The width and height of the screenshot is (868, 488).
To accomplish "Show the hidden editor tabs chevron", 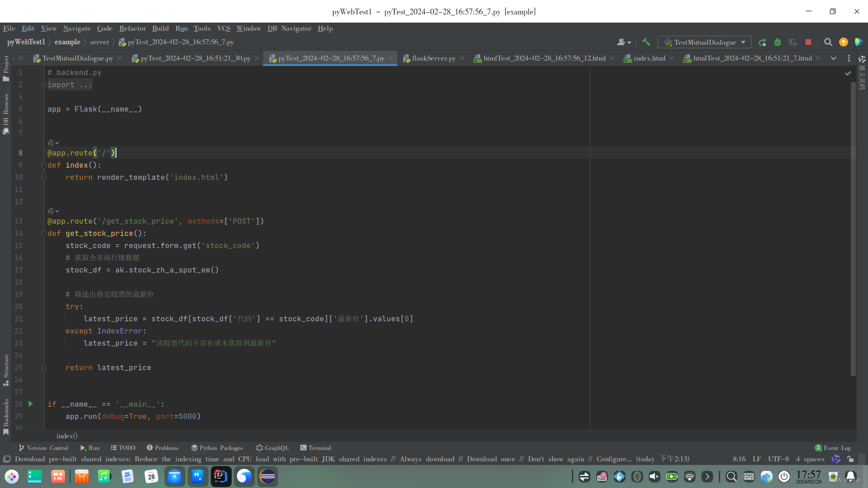I will (833, 58).
